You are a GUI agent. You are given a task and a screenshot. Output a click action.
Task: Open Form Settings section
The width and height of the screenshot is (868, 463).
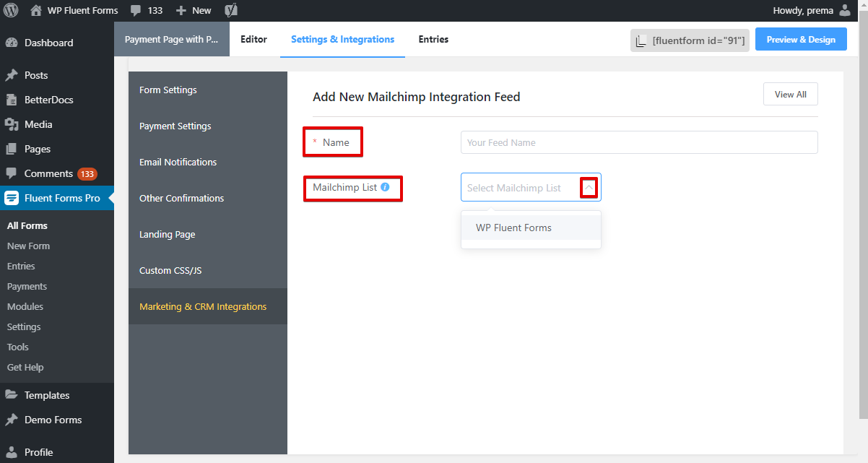[x=208, y=90]
